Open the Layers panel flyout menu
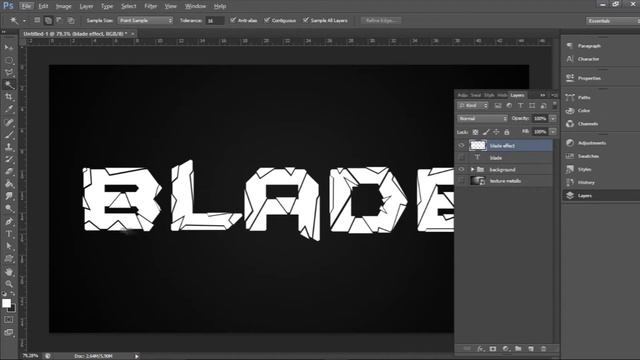 tap(554, 95)
